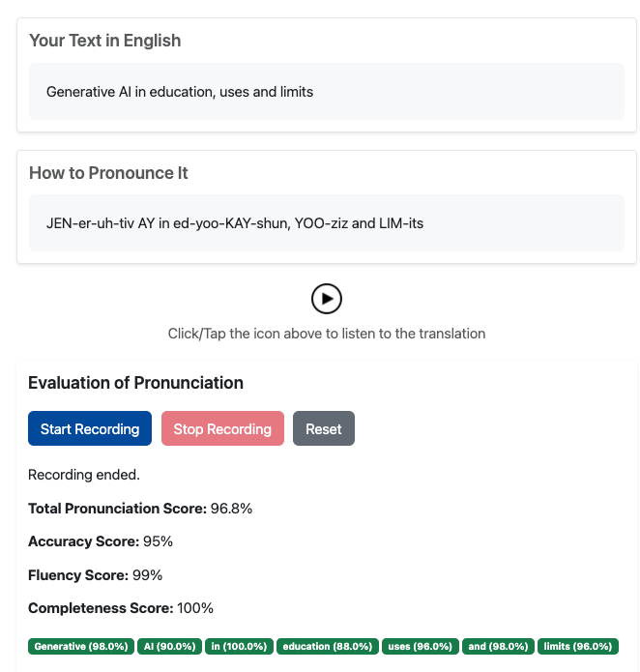Select the uses (96.0%) word badge

pos(420,647)
